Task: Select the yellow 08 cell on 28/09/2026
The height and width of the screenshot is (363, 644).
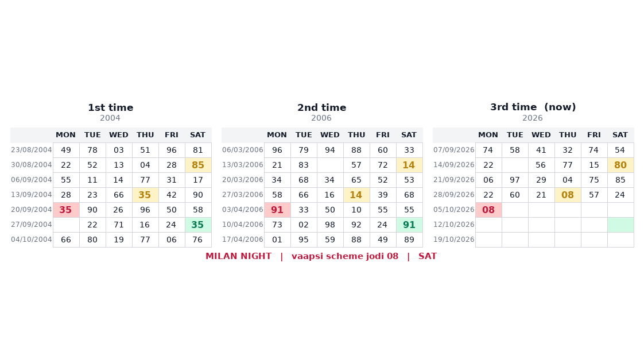Action: click(568, 195)
